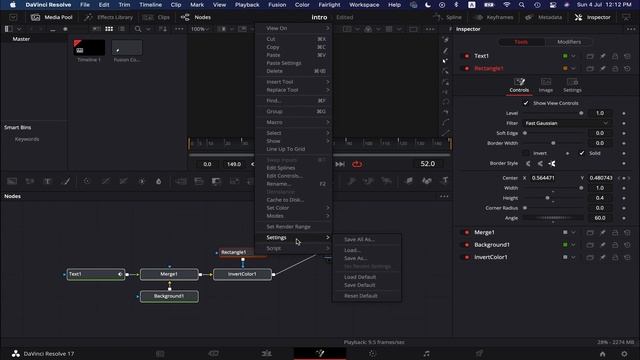Image resolution: width=640 pixels, height=360 pixels.
Task: Open the Inspector Settings tab
Action: (572, 85)
